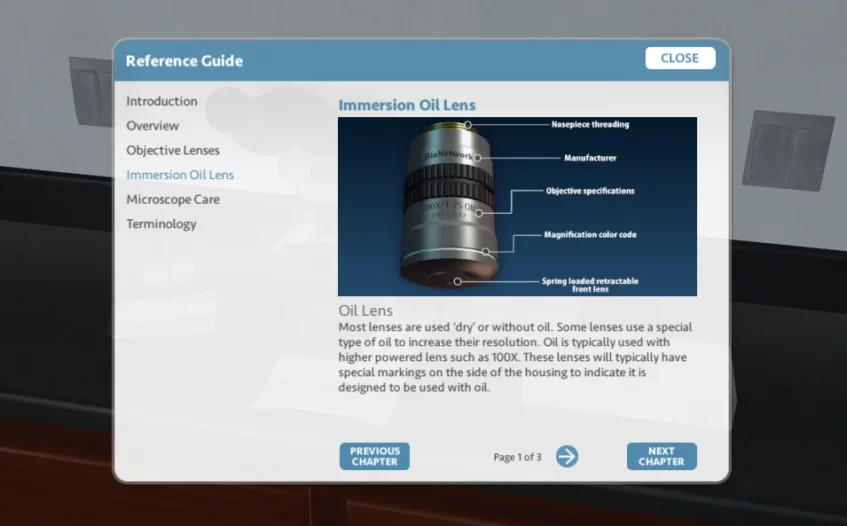Click the next page arrow icon
Image resolution: width=847 pixels, height=526 pixels.
567,457
